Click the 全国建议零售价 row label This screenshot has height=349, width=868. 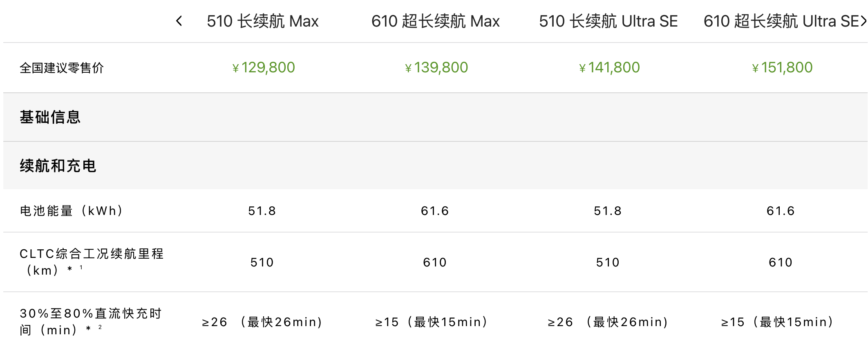click(61, 68)
